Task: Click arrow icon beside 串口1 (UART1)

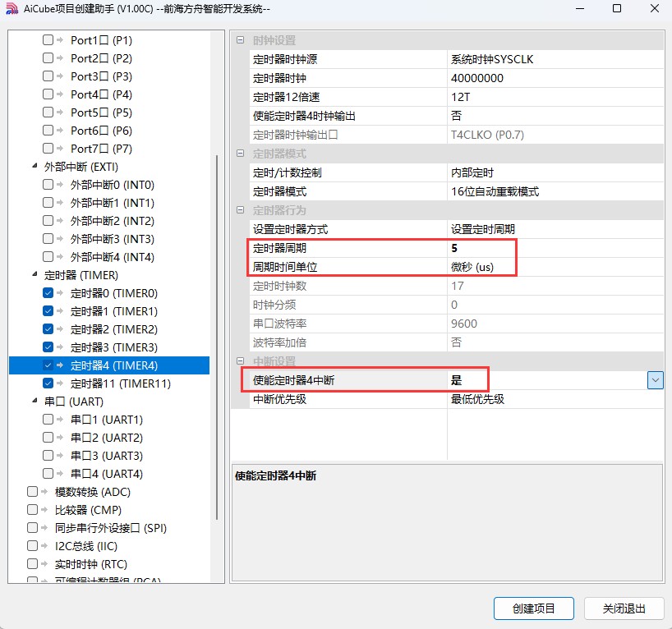Action: (x=60, y=420)
